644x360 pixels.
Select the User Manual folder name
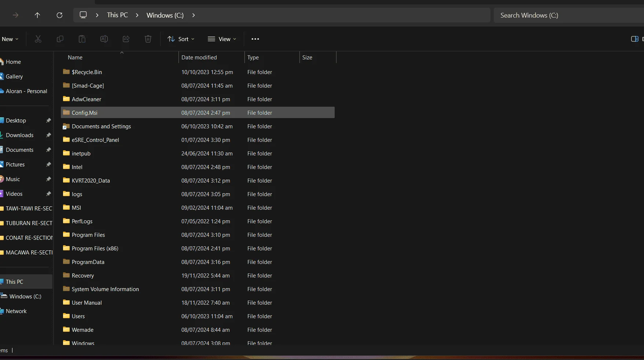pos(87,303)
